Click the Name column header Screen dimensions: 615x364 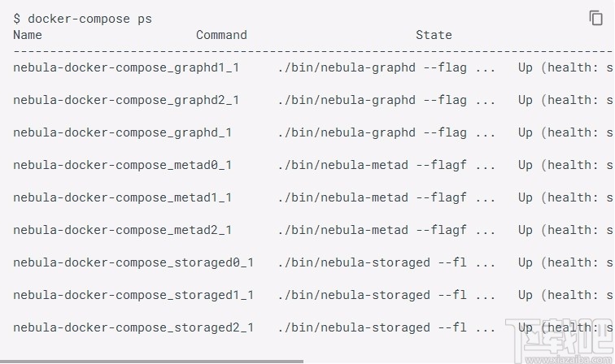pos(28,35)
